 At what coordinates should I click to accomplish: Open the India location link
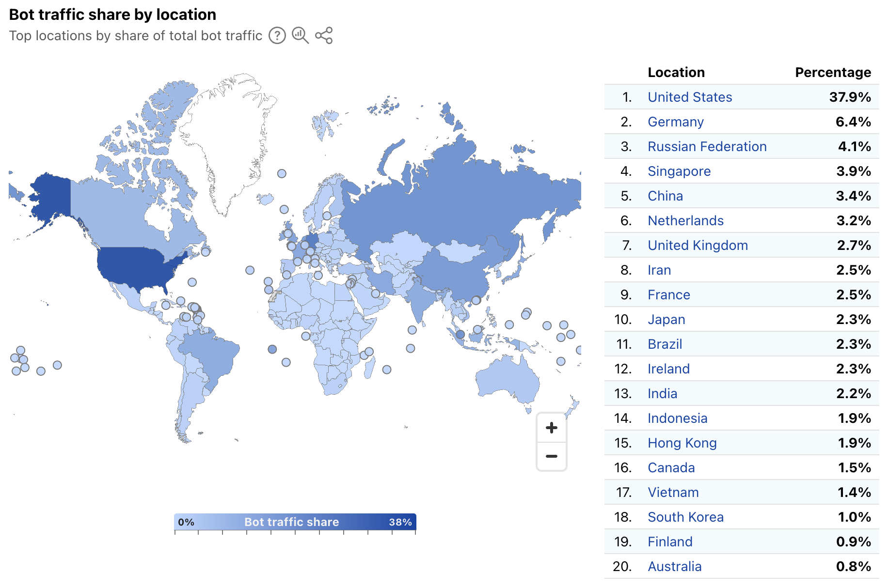(662, 394)
